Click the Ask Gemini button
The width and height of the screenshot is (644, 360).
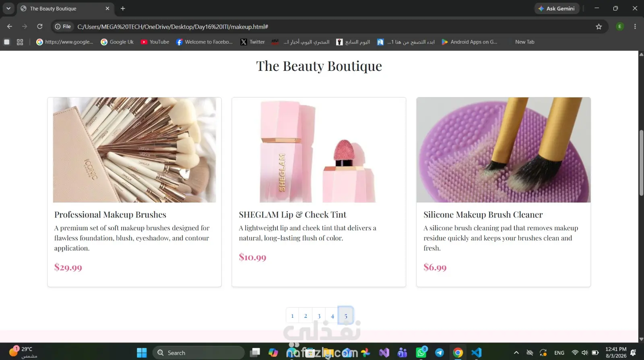557,8
